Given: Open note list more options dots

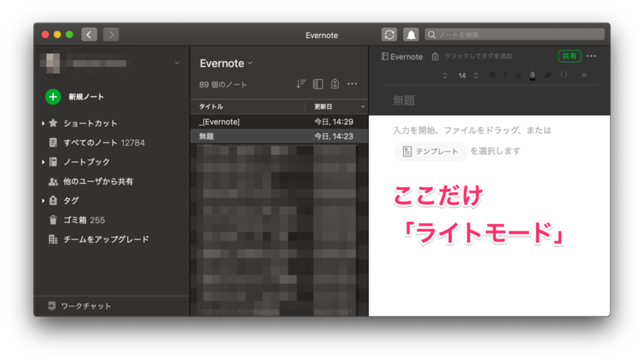Looking at the screenshot, I should pyautogui.click(x=352, y=84).
